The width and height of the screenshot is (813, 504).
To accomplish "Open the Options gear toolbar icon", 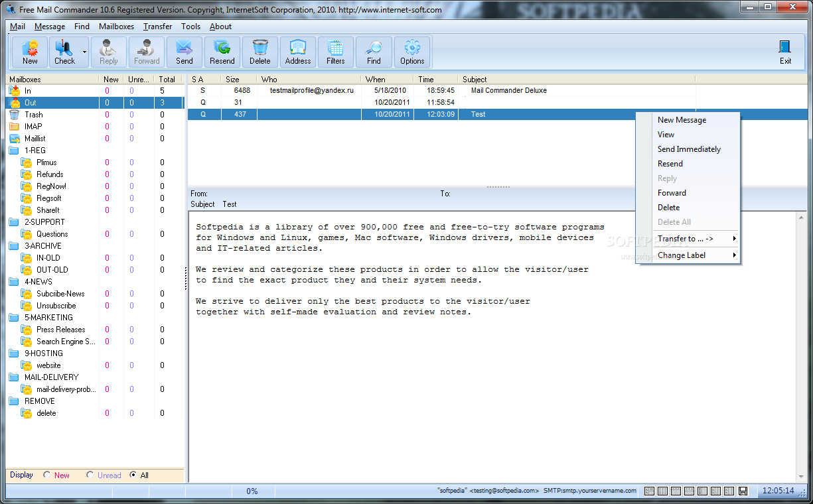I will click(412, 52).
